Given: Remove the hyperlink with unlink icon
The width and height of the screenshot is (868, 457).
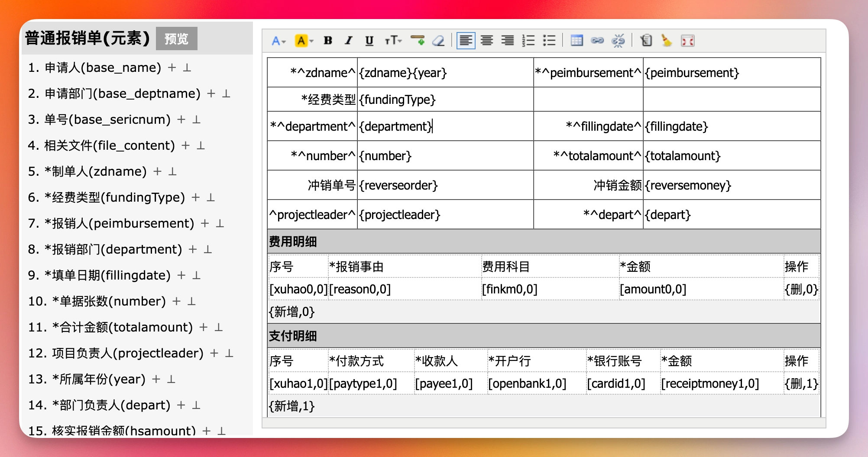Looking at the screenshot, I should pyautogui.click(x=618, y=41).
